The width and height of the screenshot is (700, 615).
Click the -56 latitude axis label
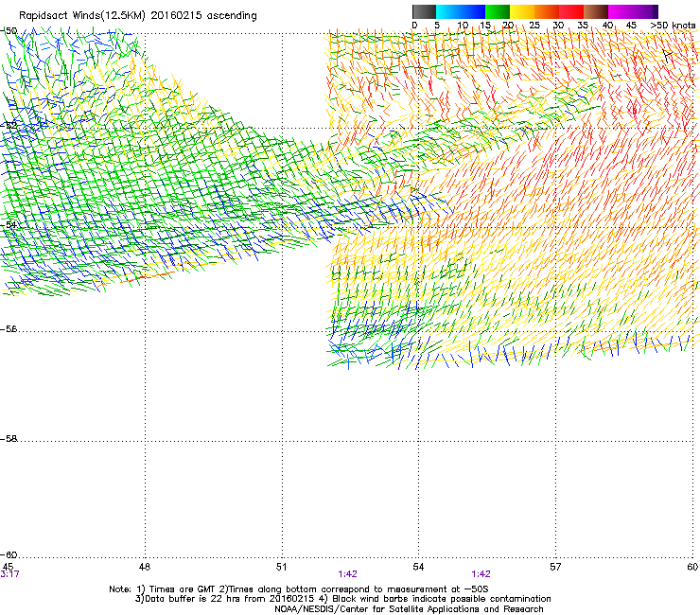pyautogui.click(x=9, y=328)
